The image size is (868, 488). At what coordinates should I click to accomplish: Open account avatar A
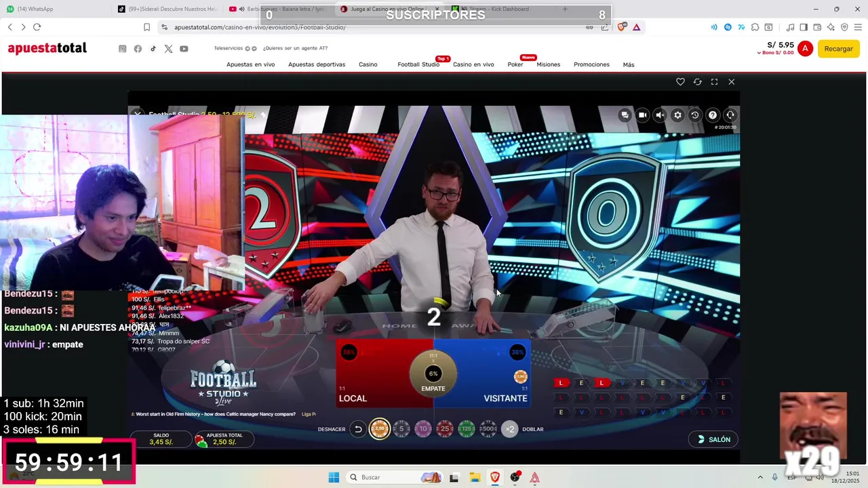[x=805, y=49]
